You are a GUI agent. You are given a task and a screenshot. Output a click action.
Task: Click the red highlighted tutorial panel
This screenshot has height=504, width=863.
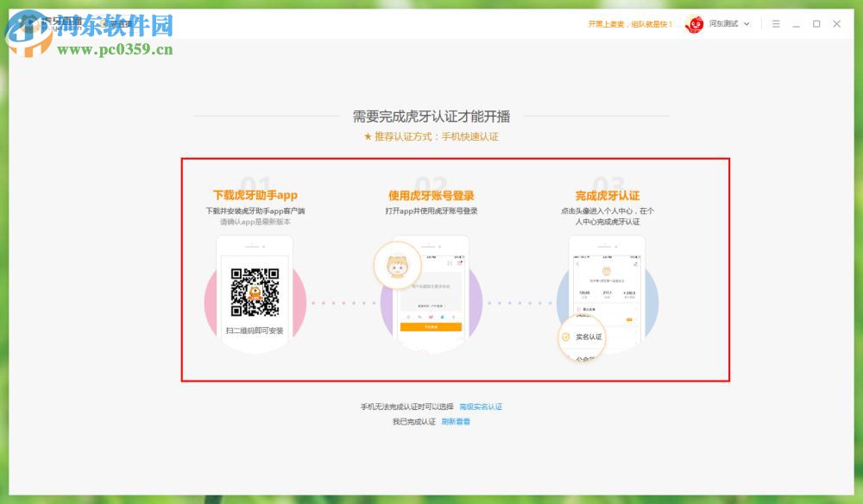click(455, 268)
